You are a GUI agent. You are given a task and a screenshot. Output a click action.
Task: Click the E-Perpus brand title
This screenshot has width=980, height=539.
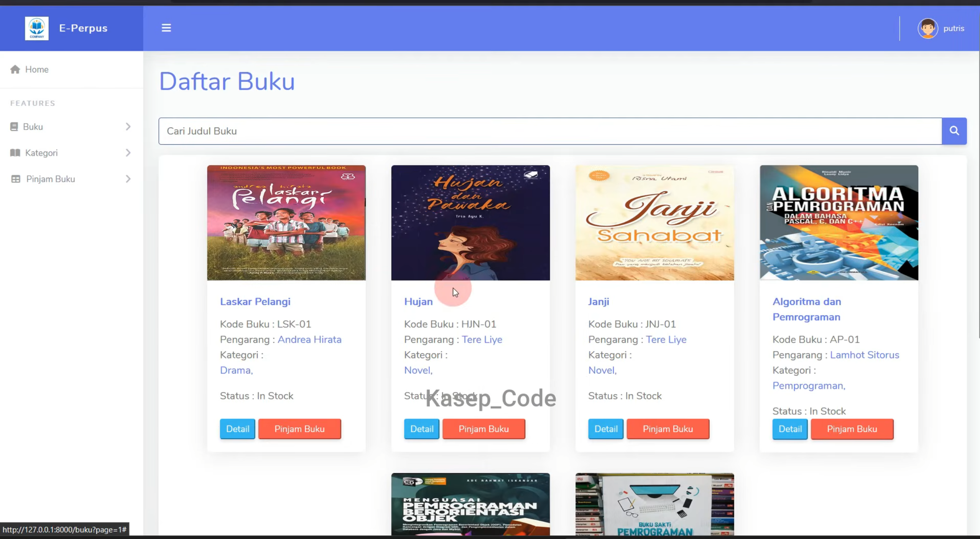click(x=83, y=28)
